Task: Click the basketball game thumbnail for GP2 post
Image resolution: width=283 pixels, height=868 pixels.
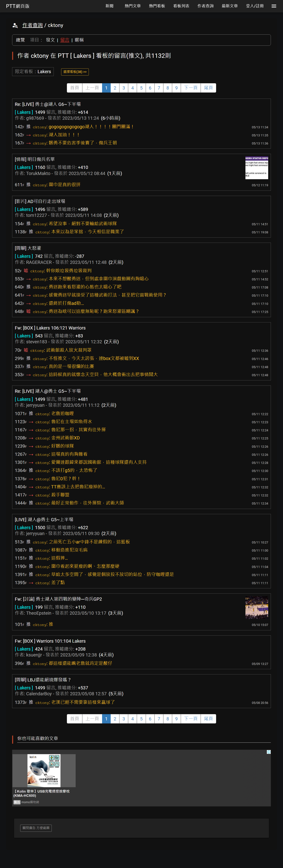Action: 257,608
